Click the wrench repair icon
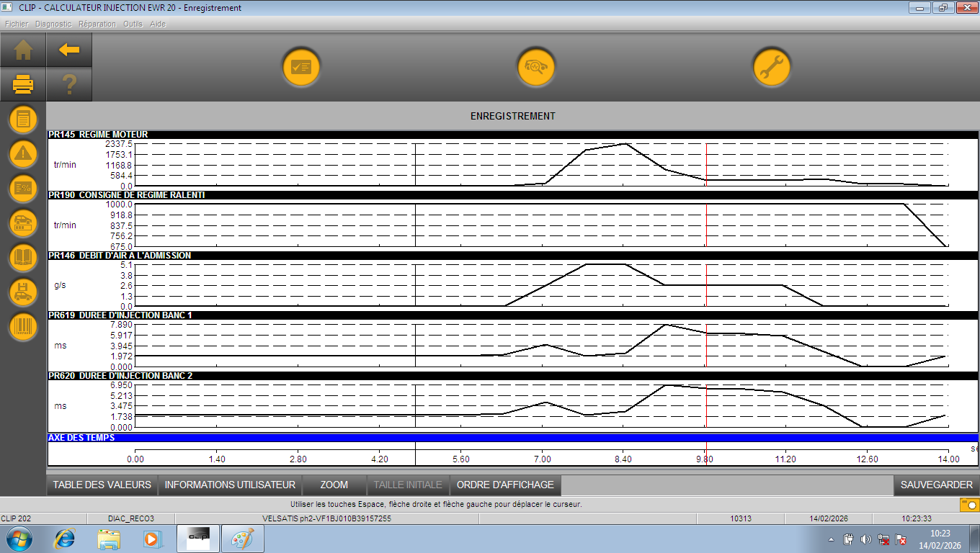 pyautogui.click(x=772, y=68)
